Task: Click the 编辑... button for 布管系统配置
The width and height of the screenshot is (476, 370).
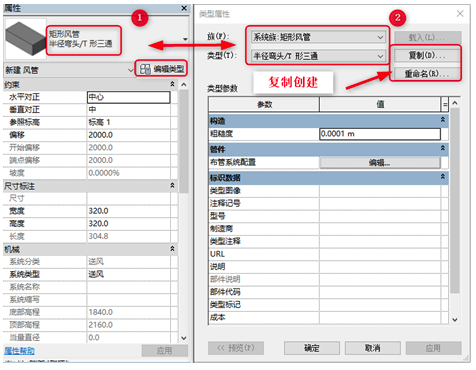Action: click(380, 163)
